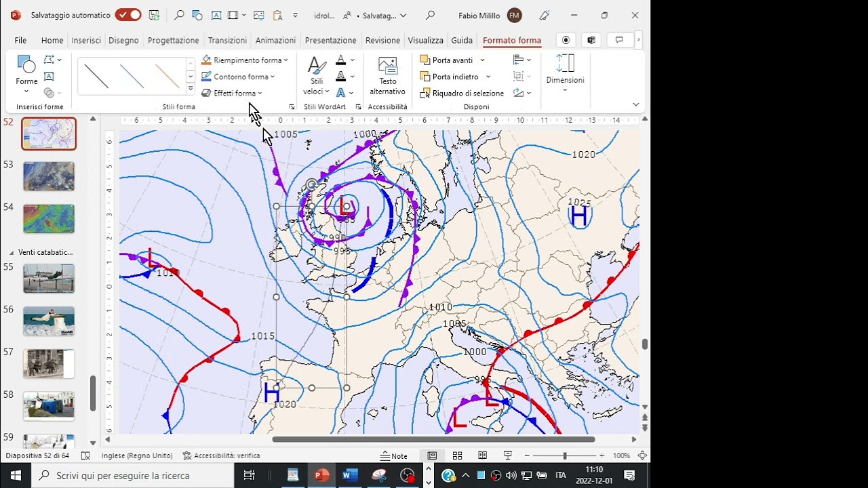The image size is (868, 488).
Task: Open the Guida tab
Action: tap(462, 40)
